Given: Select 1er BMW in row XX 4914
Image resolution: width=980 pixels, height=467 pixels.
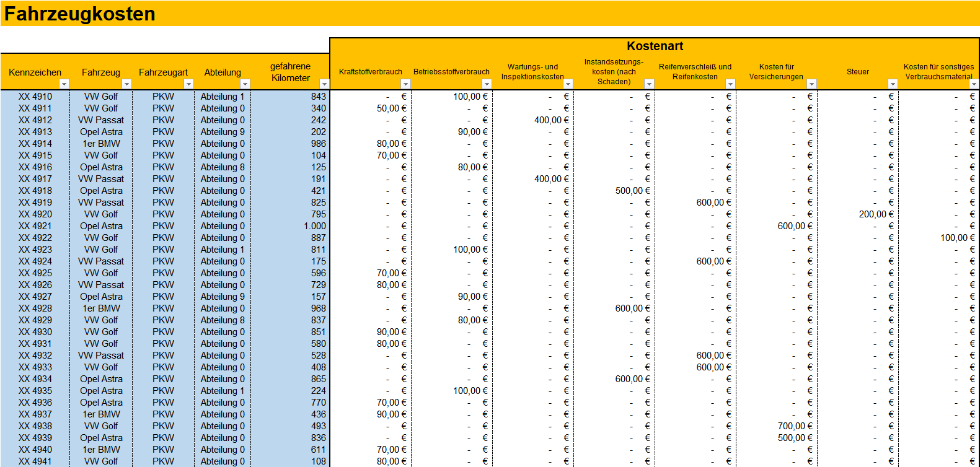Looking at the screenshot, I should [x=101, y=144].
